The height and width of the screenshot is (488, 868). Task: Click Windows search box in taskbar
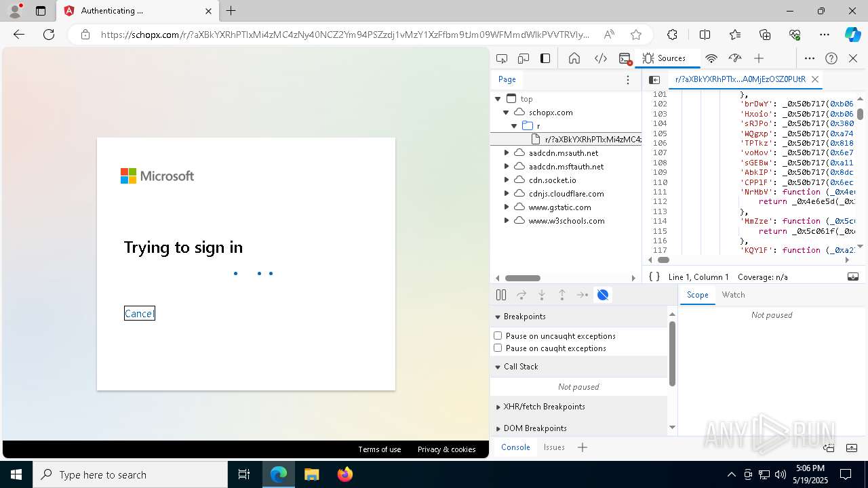[130, 474]
